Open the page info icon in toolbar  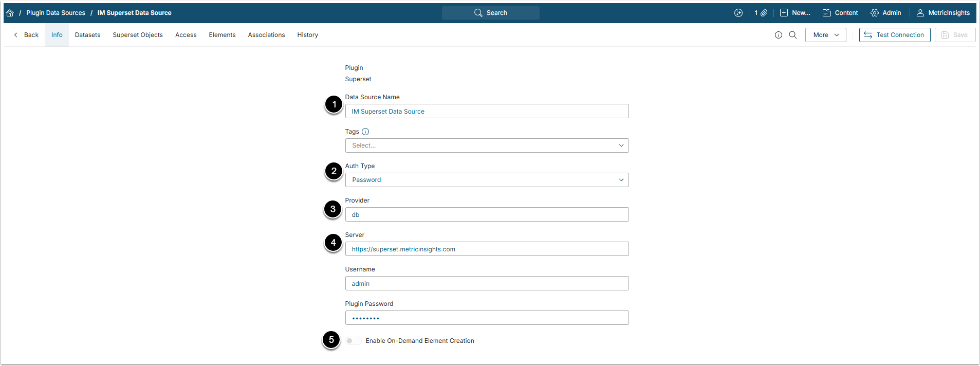pyautogui.click(x=779, y=35)
